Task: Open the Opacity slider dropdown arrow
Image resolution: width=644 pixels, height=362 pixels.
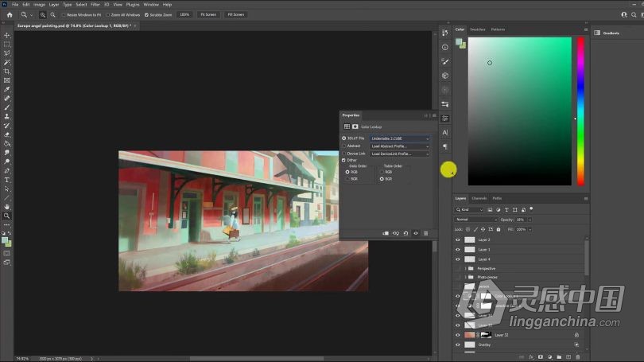Action: (530, 220)
